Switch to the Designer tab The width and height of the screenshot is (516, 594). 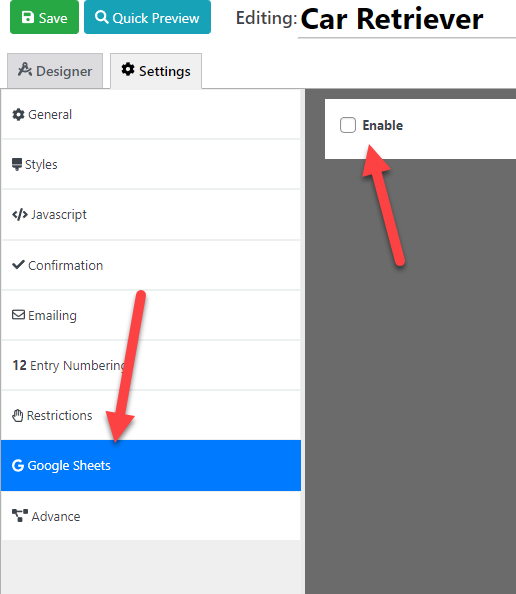coord(55,71)
